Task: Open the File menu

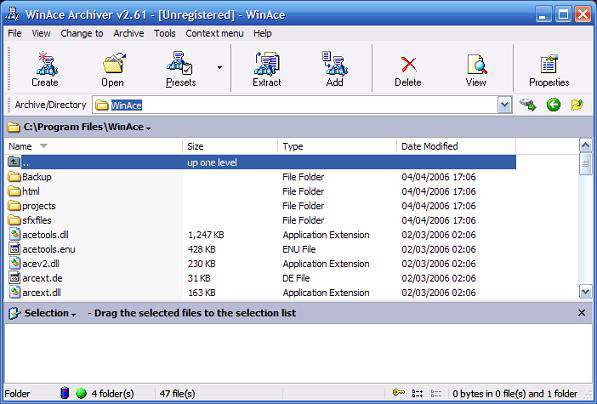Action: tap(15, 34)
